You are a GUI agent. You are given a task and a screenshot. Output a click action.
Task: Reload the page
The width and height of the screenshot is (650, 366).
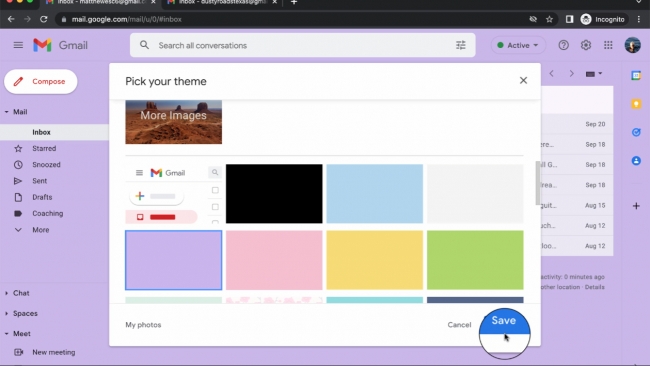coord(44,19)
